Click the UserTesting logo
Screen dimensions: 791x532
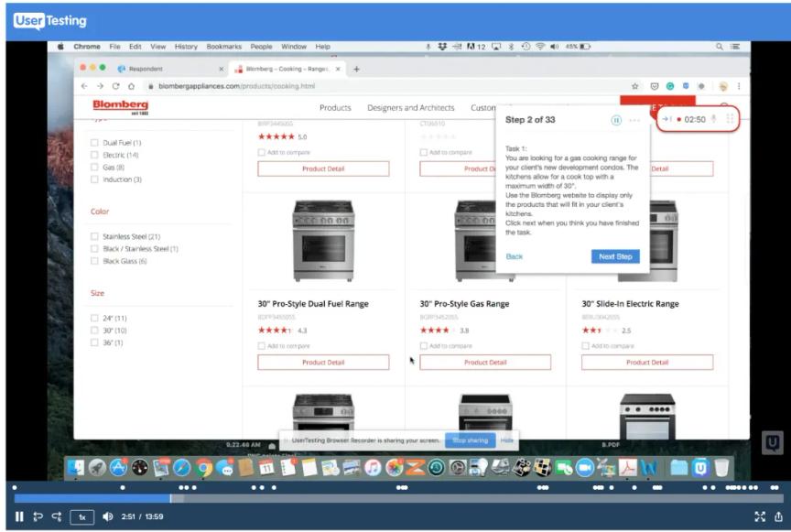50,21
